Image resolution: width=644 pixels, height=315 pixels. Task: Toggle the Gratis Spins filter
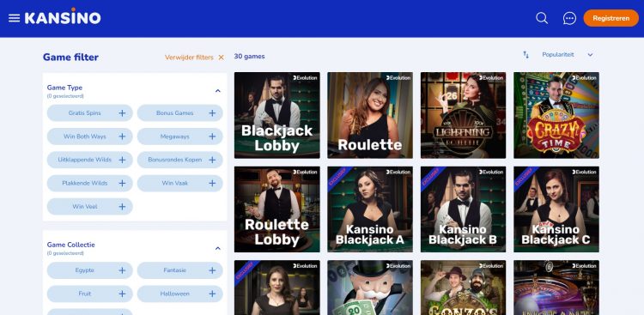point(90,113)
